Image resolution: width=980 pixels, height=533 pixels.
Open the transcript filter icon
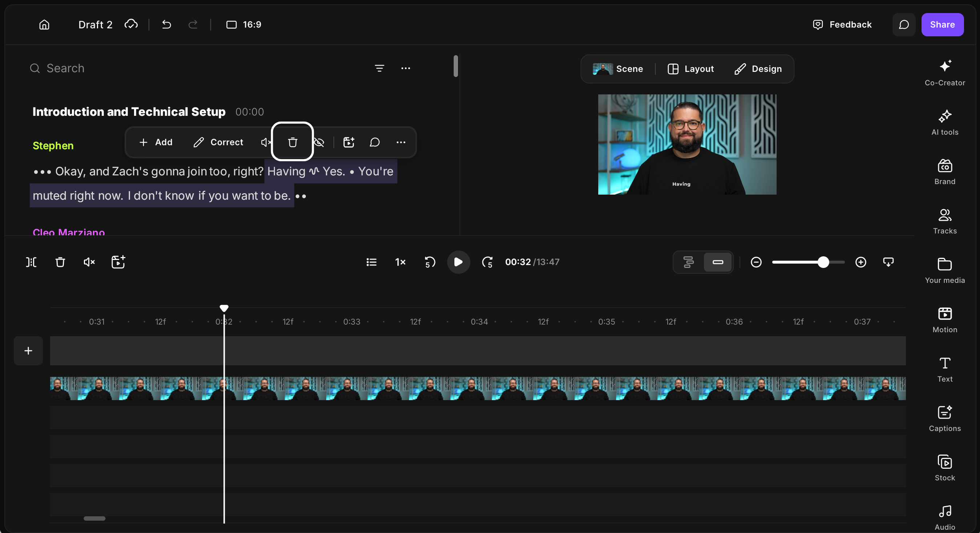point(379,68)
